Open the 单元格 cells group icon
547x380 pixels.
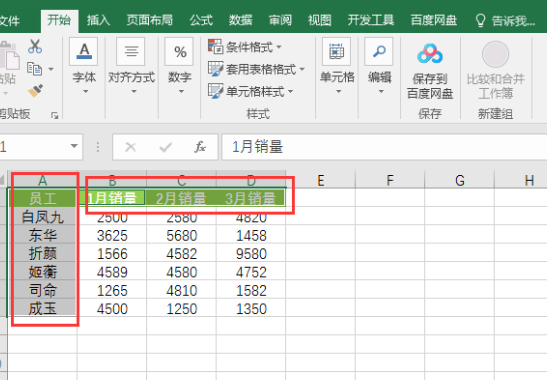pyautogui.click(x=337, y=52)
